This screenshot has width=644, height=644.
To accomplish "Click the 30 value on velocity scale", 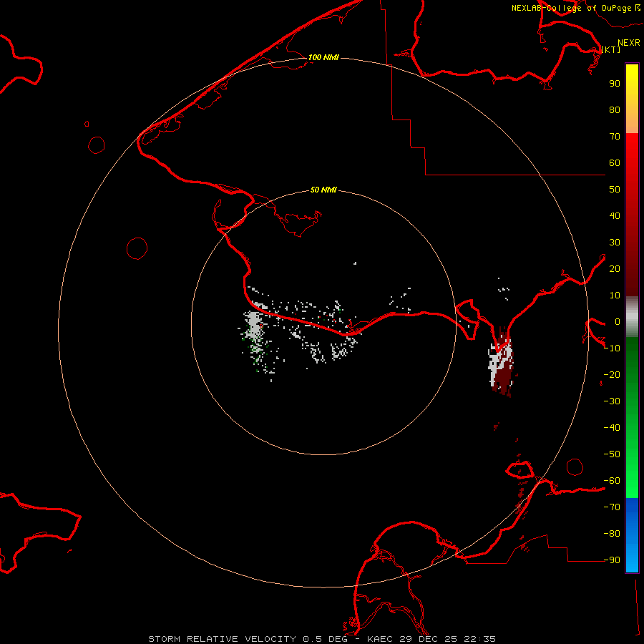I will coord(615,243).
